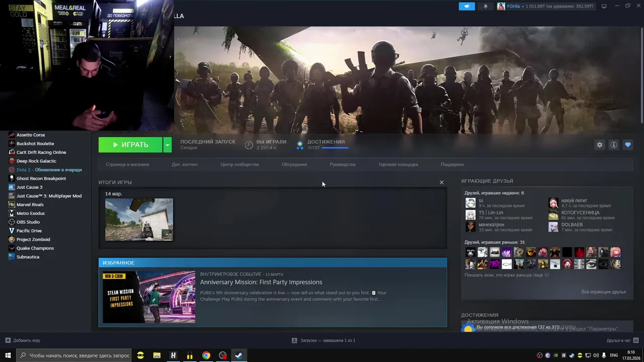This screenshot has height=362, width=644.
Task: Select Dota 2 update queued entry
Action: pyautogui.click(x=49, y=170)
